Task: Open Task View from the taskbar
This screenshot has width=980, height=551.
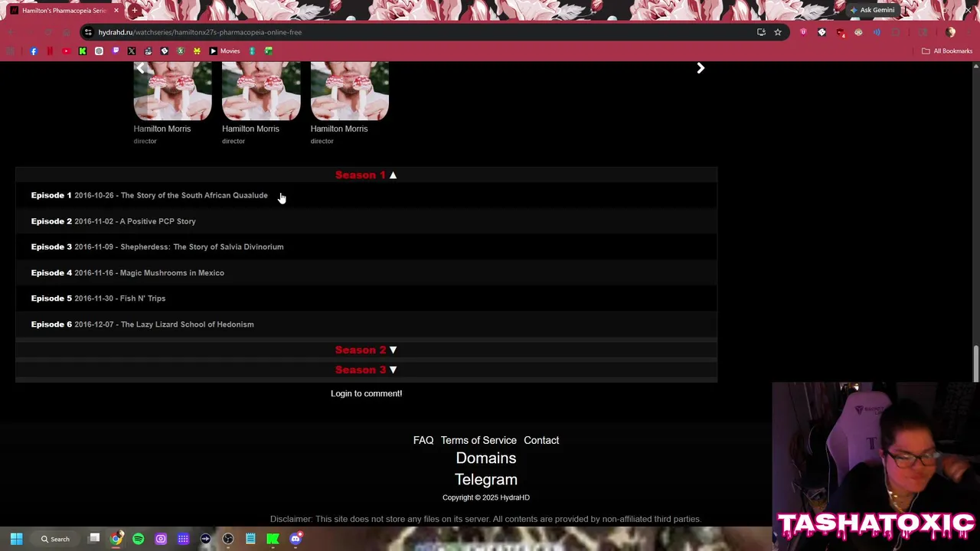Action: [94, 538]
